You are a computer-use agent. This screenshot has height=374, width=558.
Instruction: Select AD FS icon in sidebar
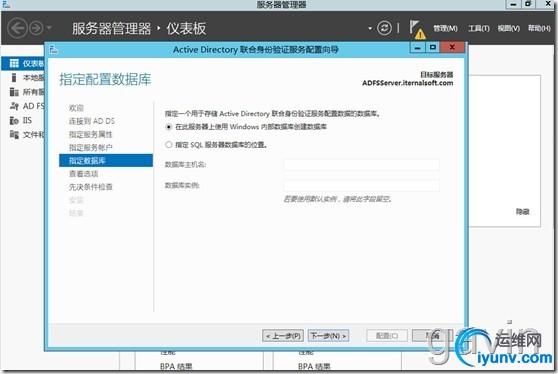(14, 106)
